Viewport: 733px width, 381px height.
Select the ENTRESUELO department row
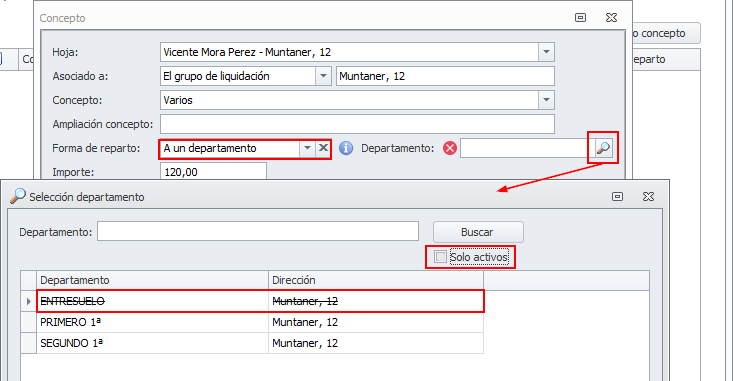(x=259, y=302)
